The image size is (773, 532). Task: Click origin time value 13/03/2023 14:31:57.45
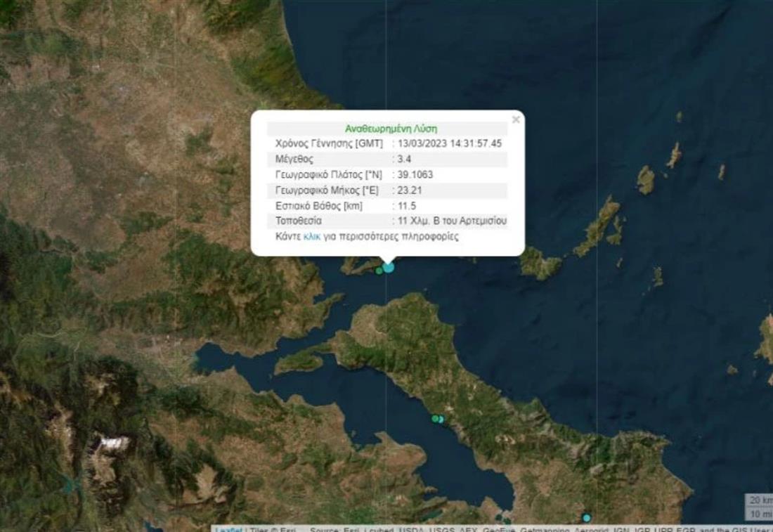pyautogui.click(x=450, y=143)
